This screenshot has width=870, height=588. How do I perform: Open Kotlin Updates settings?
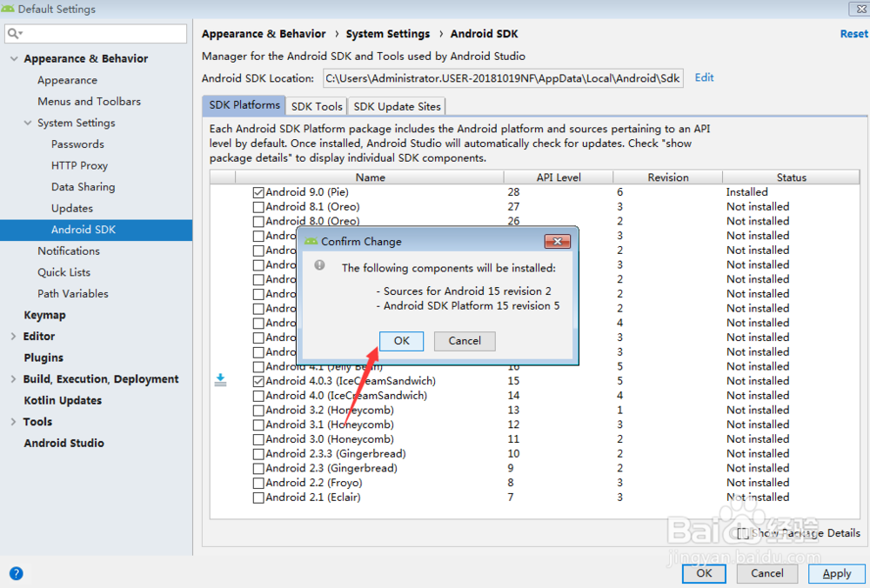click(63, 400)
